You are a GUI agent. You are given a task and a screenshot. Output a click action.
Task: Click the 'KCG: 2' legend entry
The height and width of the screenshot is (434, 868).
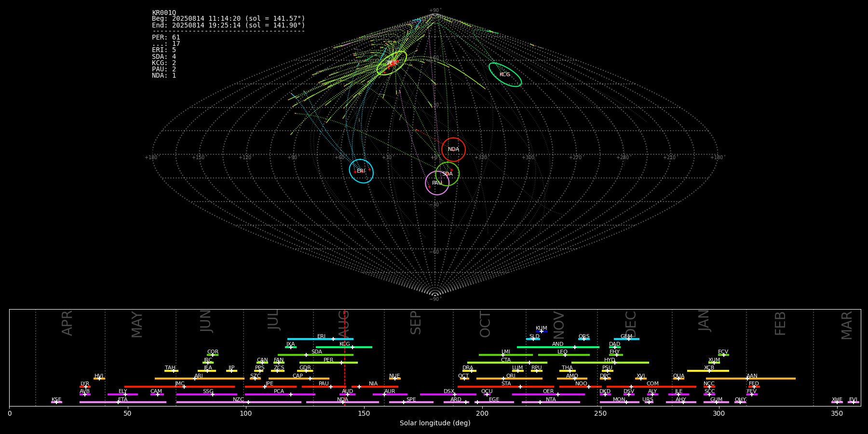pos(164,63)
